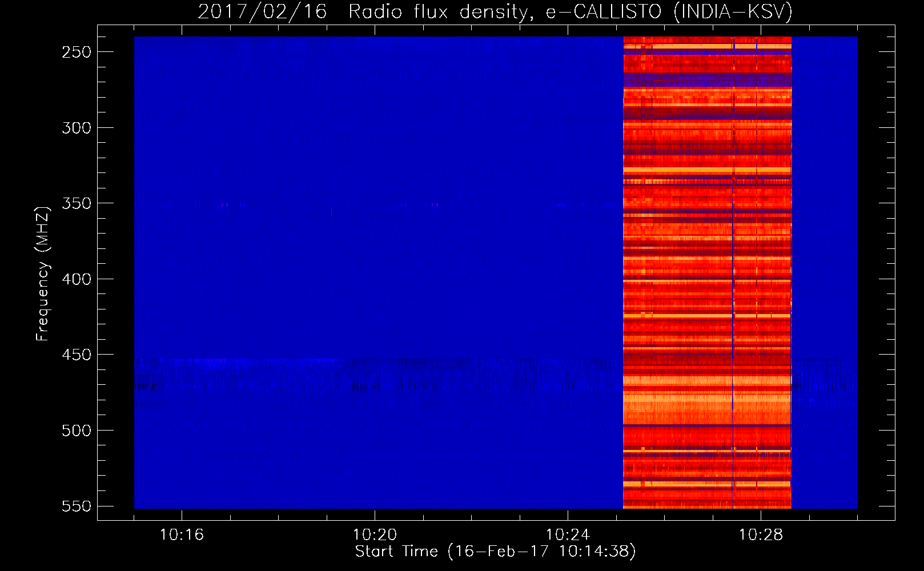Viewport: 924px width, 571px height.
Task: Click the 250 frequency tick label
Action: point(77,52)
